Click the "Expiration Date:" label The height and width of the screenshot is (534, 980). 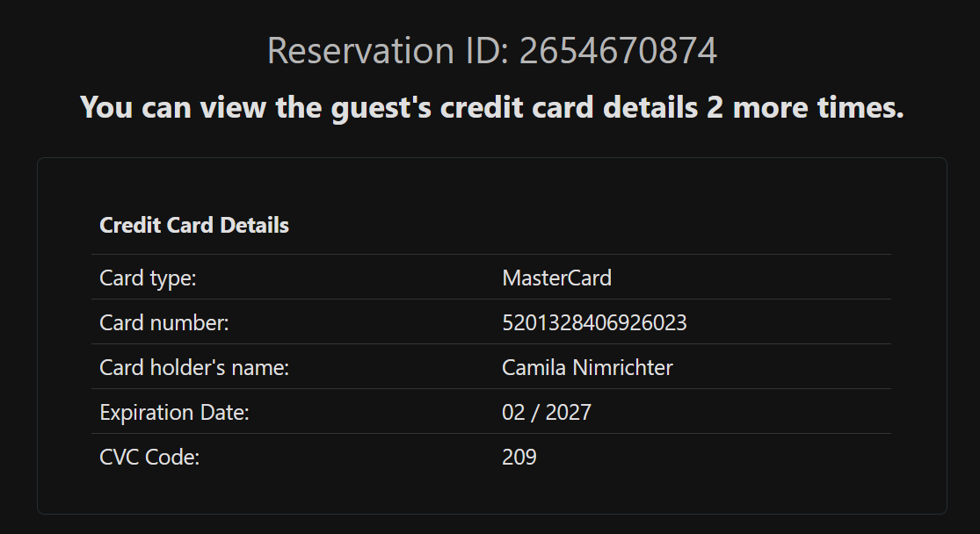(175, 413)
